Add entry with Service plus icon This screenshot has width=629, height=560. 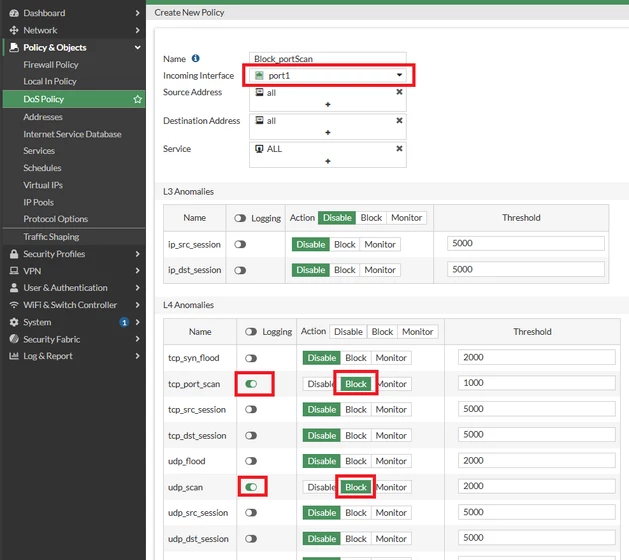[x=328, y=161]
